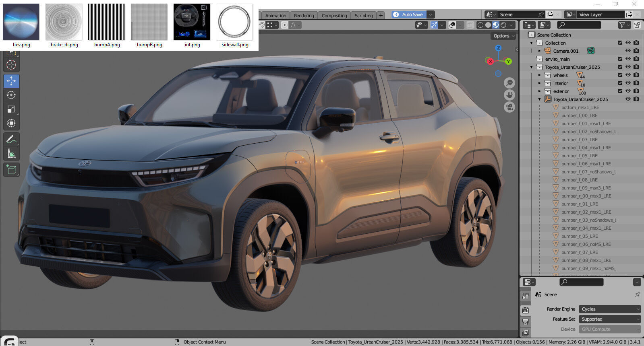Click the green Y axis gizmo
644x346 pixels.
click(x=508, y=62)
